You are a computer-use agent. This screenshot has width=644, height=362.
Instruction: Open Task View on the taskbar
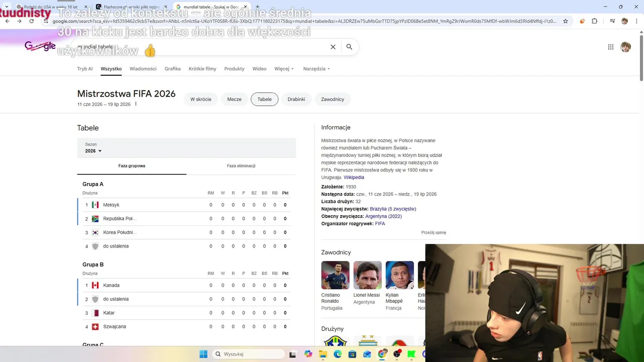[x=293, y=354]
